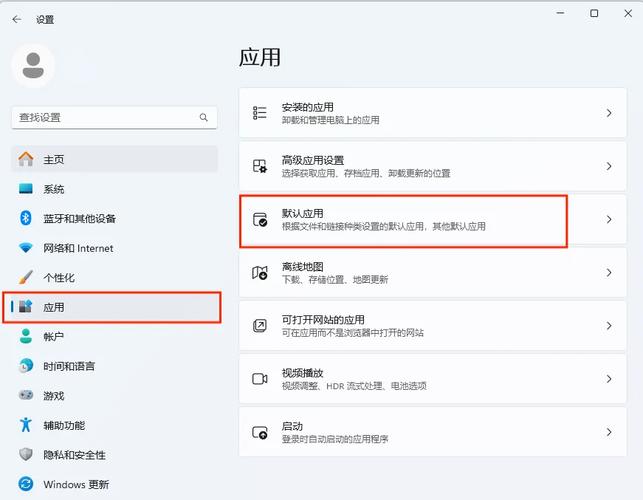The height and width of the screenshot is (500, 643).
Task: Click the home icon beside 主页
Action: 26,159
